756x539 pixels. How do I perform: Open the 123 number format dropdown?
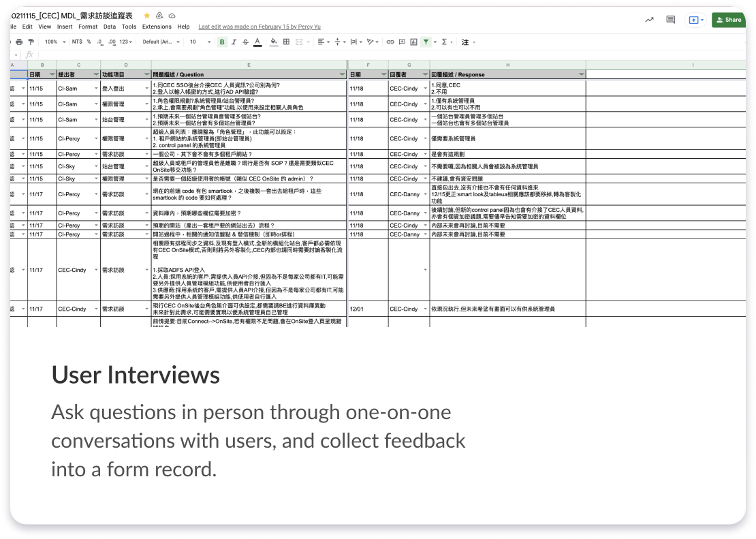(126, 42)
